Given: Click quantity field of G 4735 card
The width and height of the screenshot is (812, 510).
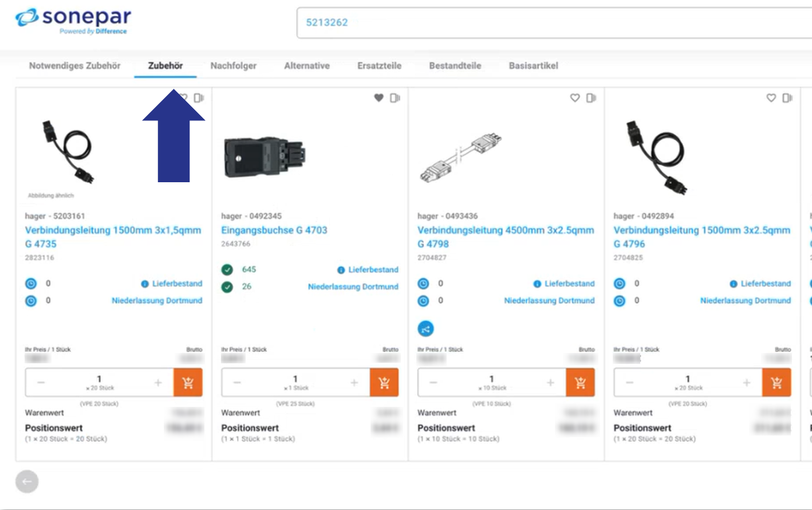Looking at the screenshot, I should coord(100,383).
